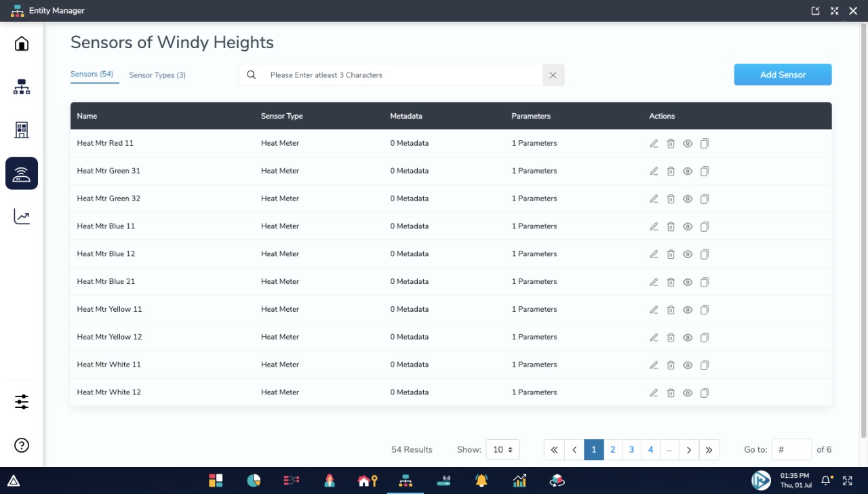Click the Go to page number field
This screenshot has width=868, height=494.
(x=791, y=449)
